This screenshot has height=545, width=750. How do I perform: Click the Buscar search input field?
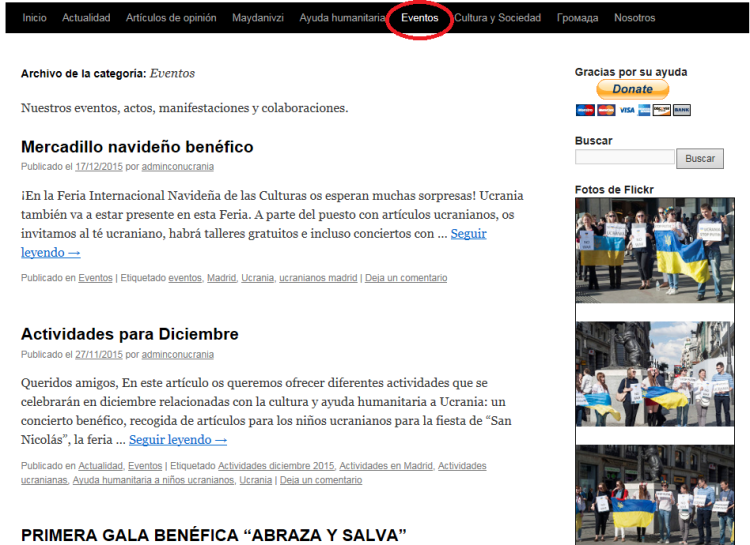click(624, 158)
